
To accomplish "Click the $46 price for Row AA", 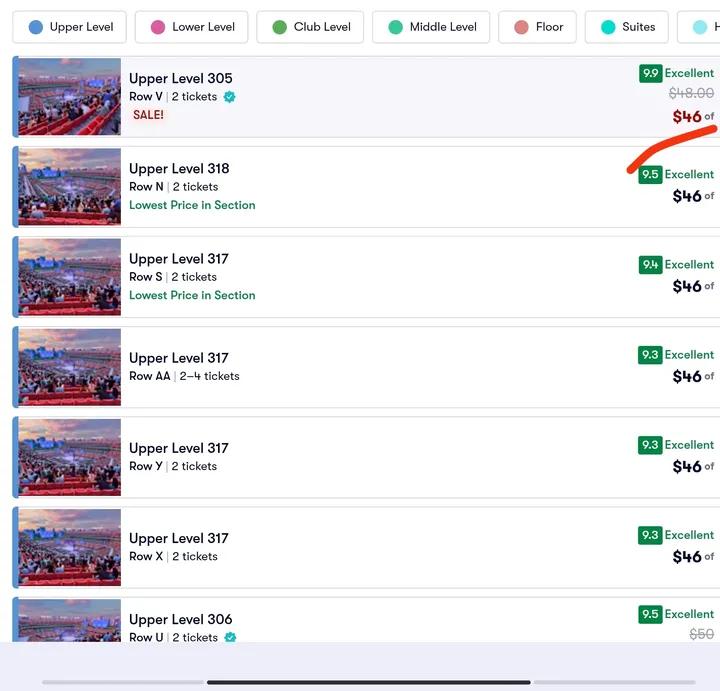I will (687, 377).
